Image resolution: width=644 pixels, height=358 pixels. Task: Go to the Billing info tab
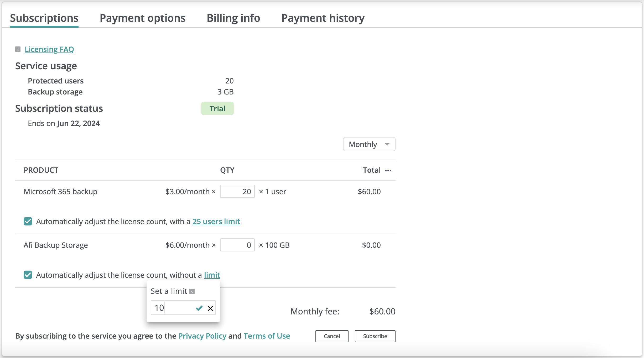[x=233, y=18]
